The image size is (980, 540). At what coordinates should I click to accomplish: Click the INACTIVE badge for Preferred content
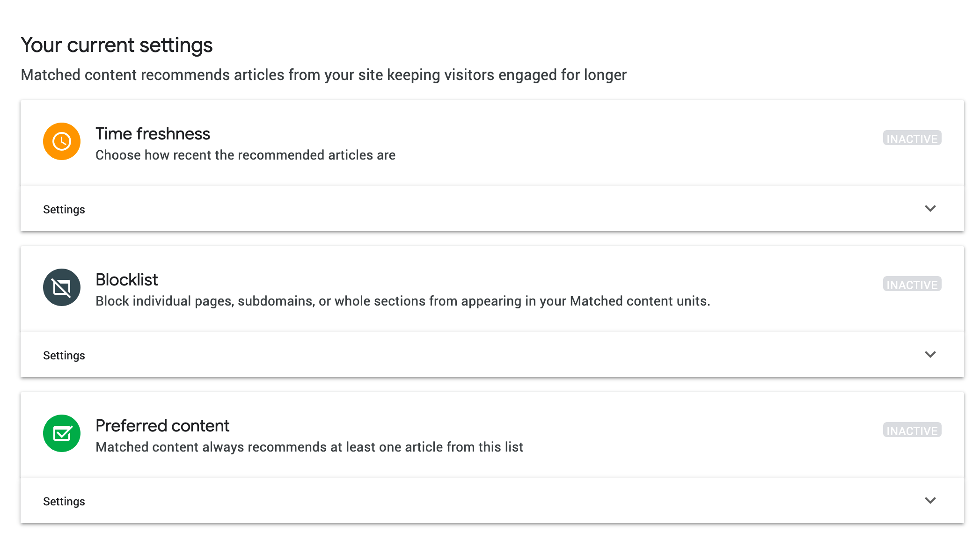(912, 431)
